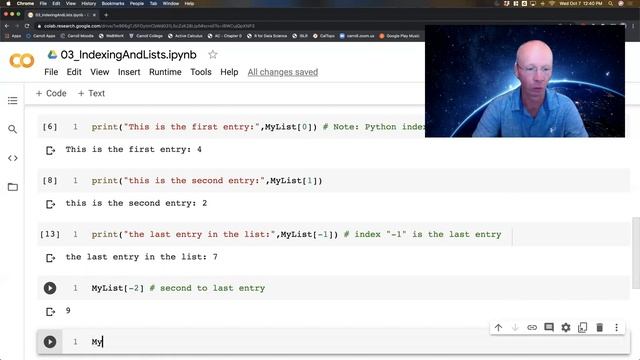The height and width of the screenshot is (360, 640).
Task: Clear output of second entry cell
Action: 50,204
